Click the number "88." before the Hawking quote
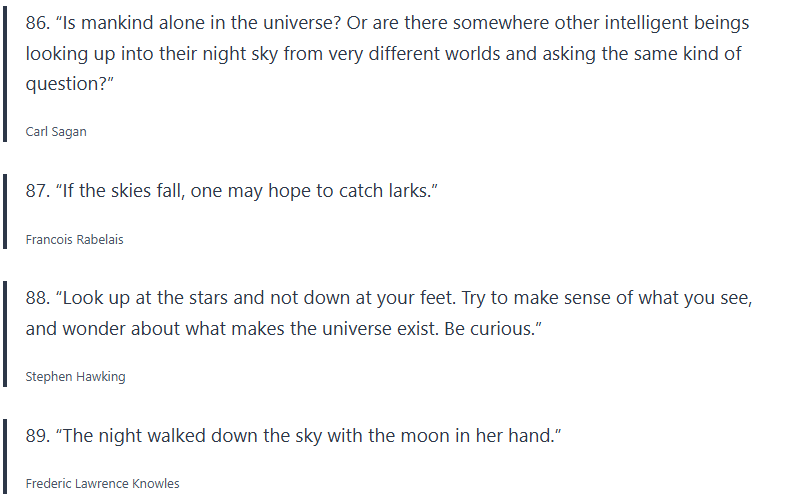The width and height of the screenshot is (807, 499). click(38, 298)
